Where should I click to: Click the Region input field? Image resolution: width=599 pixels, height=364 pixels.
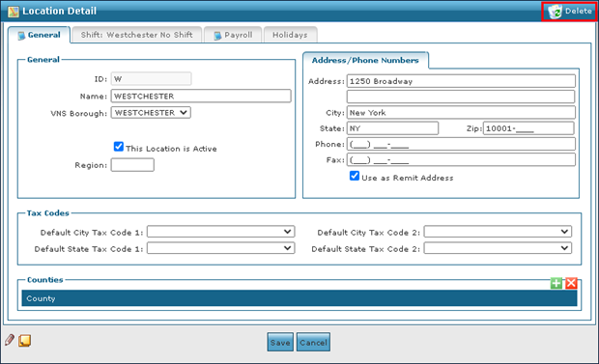pos(132,165)
